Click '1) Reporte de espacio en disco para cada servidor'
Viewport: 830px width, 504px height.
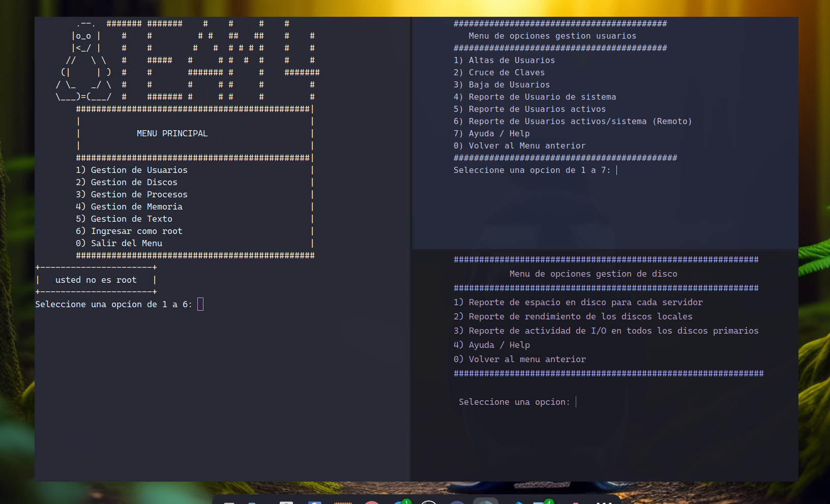(x=578, y=302)
